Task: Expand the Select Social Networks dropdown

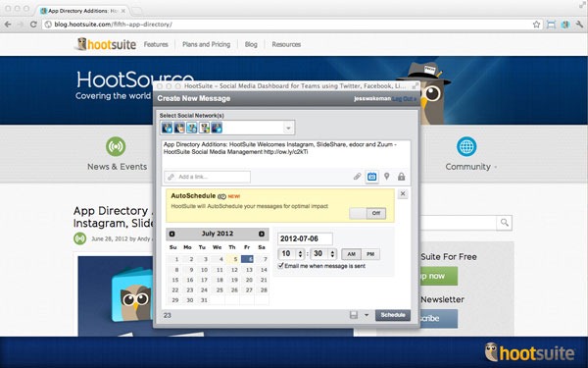Action: click(x=288, y=128)
